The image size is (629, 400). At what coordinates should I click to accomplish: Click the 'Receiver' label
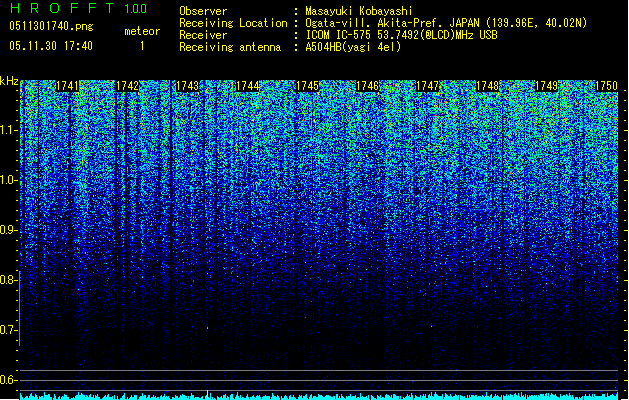[x=203, y=35]
